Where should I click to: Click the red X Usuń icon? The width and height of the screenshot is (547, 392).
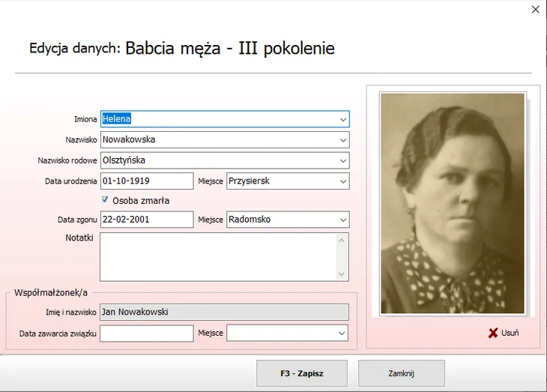[493, 333]
